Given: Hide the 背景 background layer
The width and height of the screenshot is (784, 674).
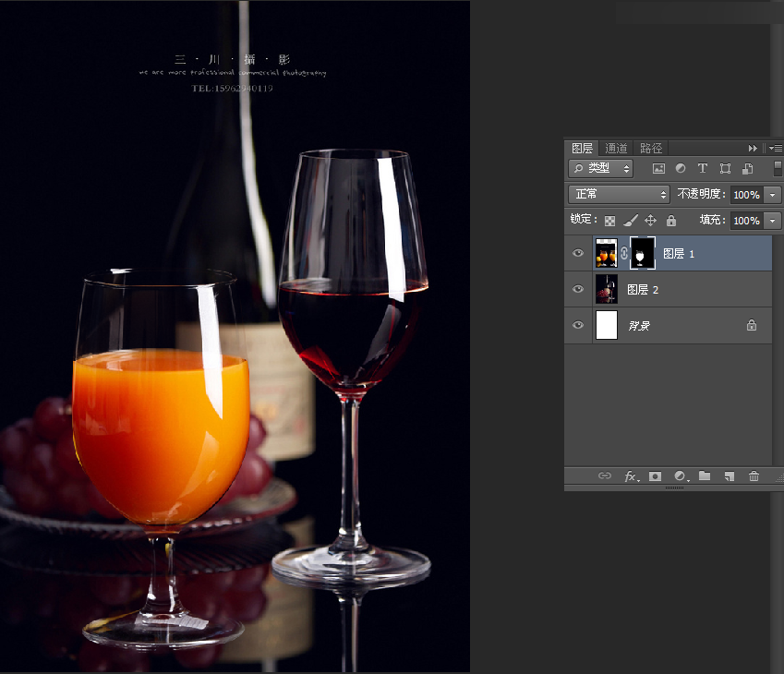Looking at the screenshot, I should [577, 325].
